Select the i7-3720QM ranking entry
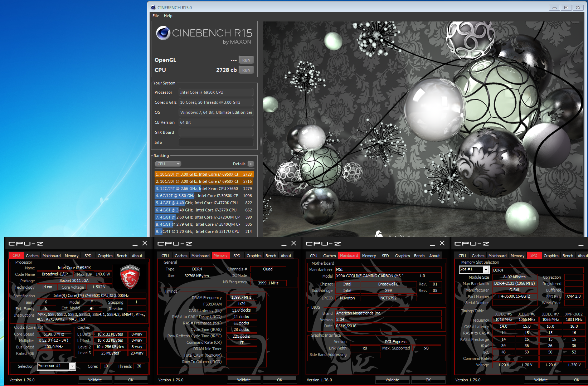This screenshot has width=588, height=386. click(x=204, y=217)
